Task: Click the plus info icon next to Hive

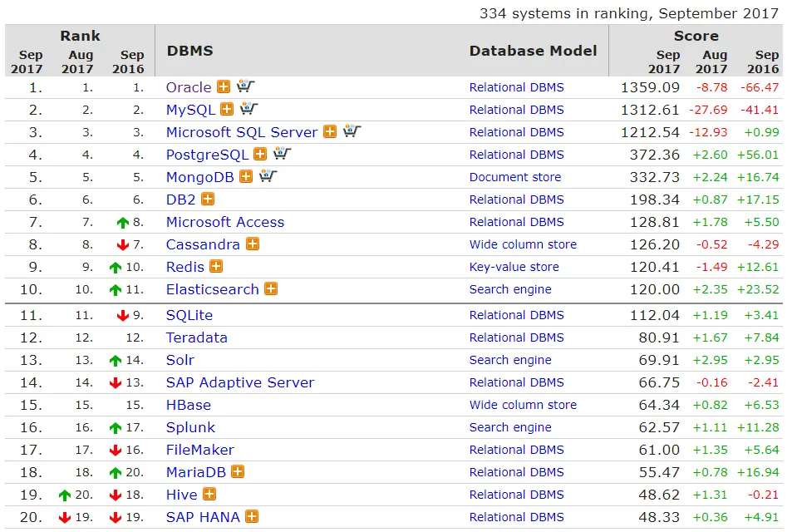Action: (209, 494)
